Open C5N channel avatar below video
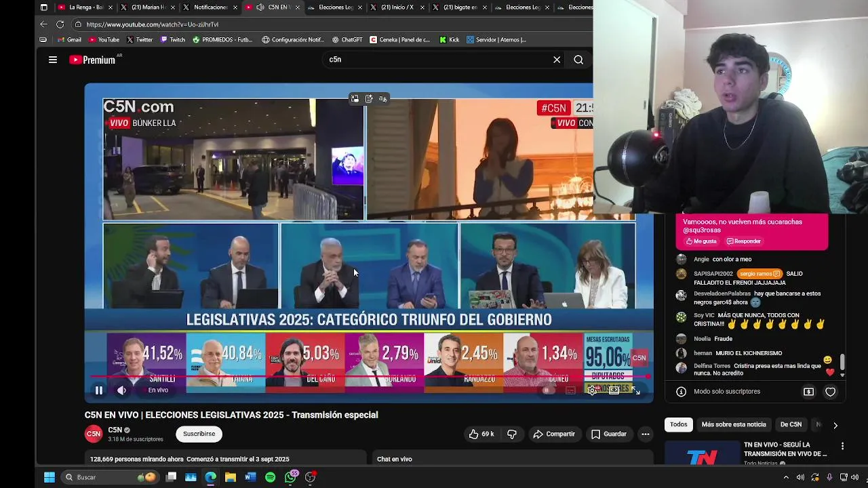This screenshot has height=488, width=868. click(94, 434)
